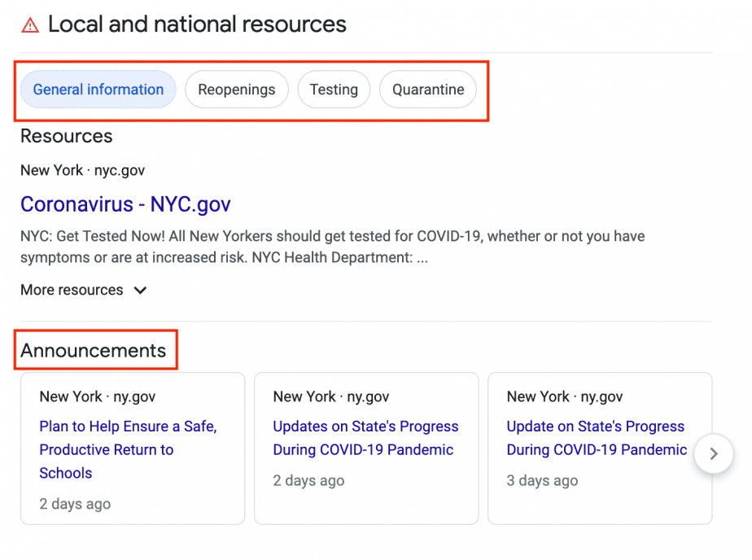Open Update on State's Progress link from 3 days ago
The width and height of the screenshot is (752, 560).
(x=597, y=438)
